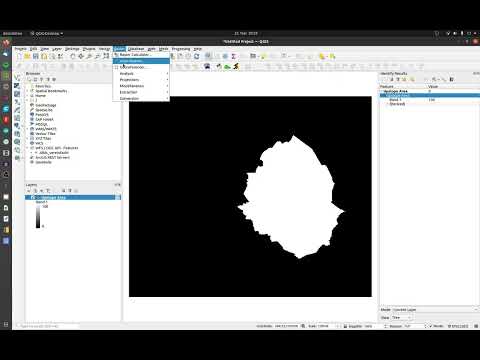Expand the Home node in Browser
Image resolution: width=480 pixels, height=360 pixels.
click(x=28, y=96)
